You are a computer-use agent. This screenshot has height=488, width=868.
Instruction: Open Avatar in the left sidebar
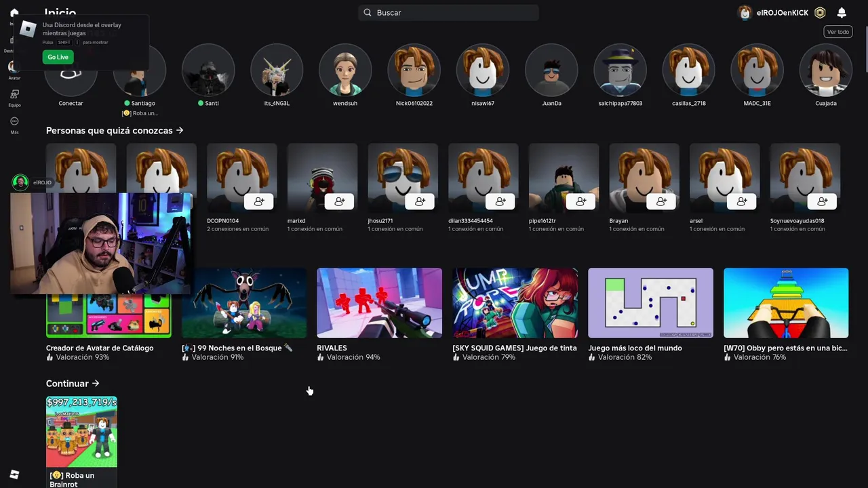pos(14,70)
